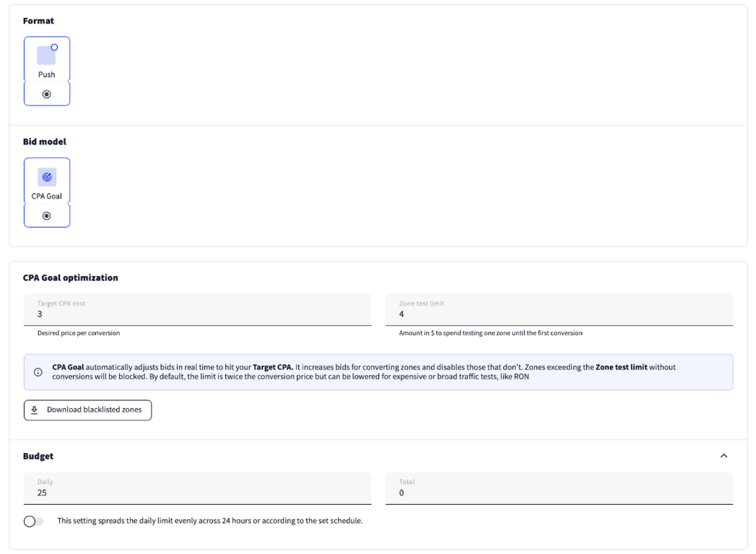The height and width of the screenshot is (554, 756).
Task: Click the CPA Goal label text
Action: [x=46, y=196]
